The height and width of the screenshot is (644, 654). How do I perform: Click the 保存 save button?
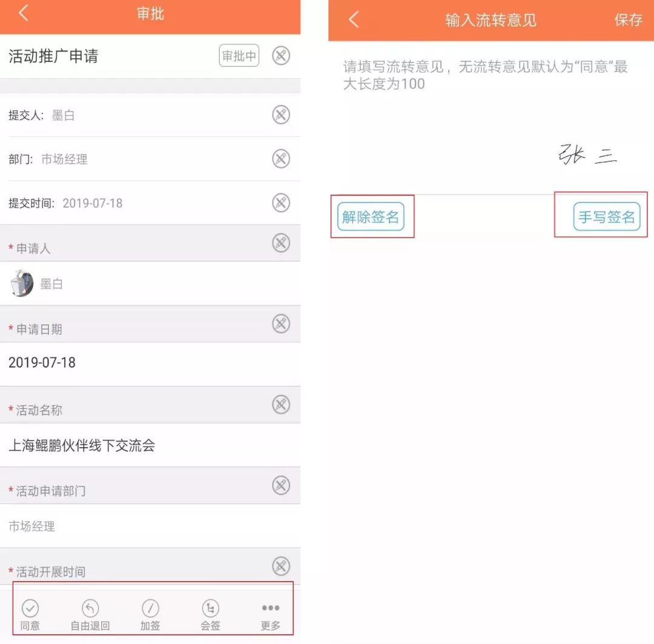628,19
